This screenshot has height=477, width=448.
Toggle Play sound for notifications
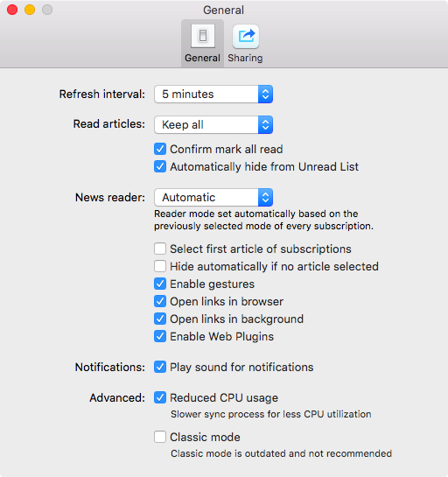click(x=160, y=367)
